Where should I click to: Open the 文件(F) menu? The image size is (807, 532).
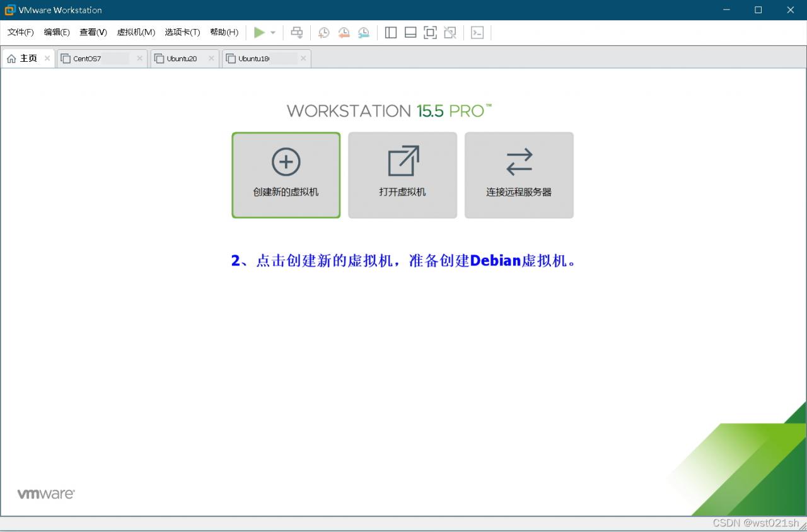click(20, 32)
